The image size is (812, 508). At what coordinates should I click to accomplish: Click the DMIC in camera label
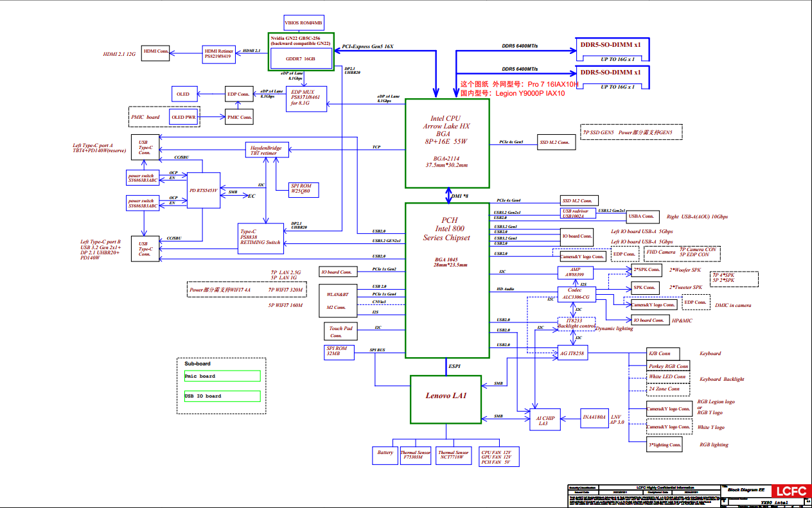732,306
